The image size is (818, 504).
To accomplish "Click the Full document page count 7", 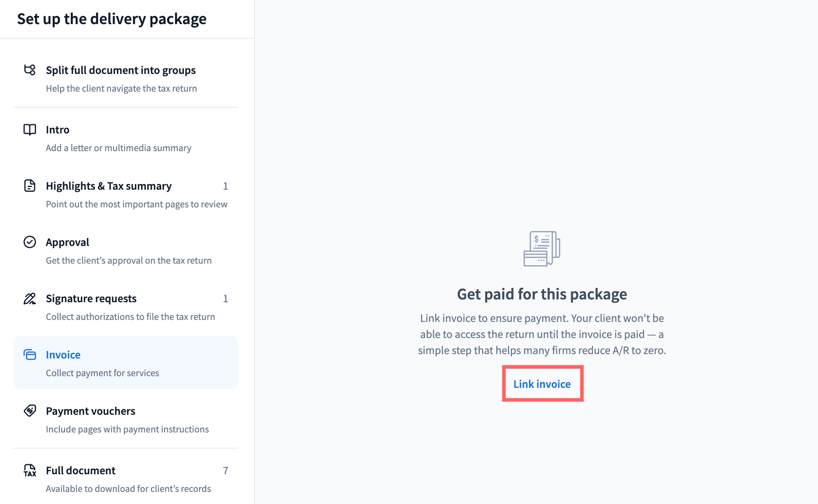I will tap(226, 471).
